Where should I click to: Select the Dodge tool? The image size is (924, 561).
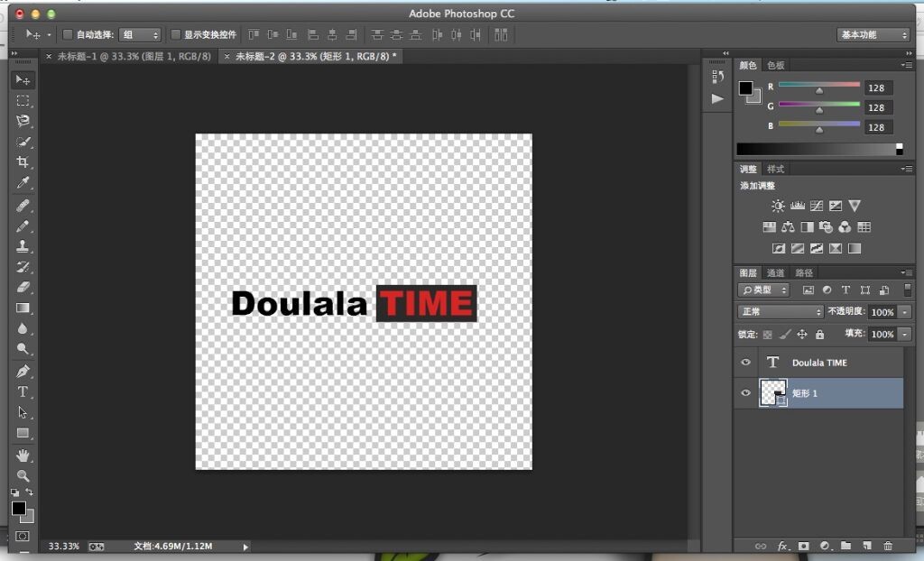pos(23,348)
